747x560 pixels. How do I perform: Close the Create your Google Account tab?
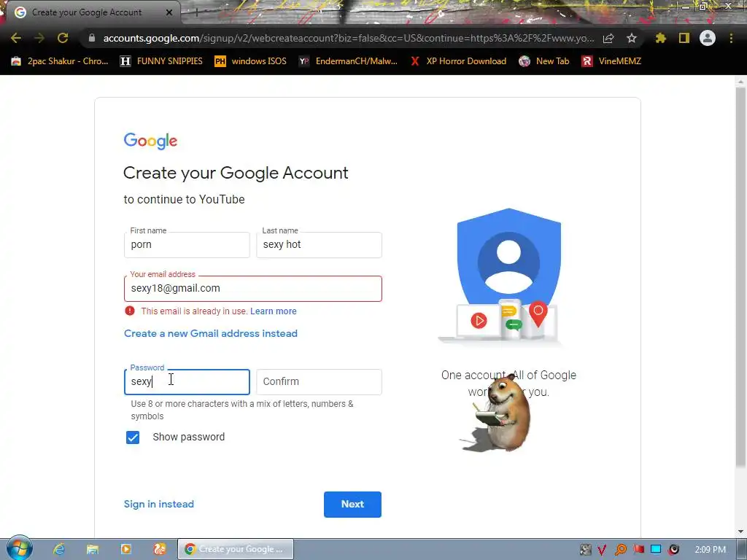(169, 12)
